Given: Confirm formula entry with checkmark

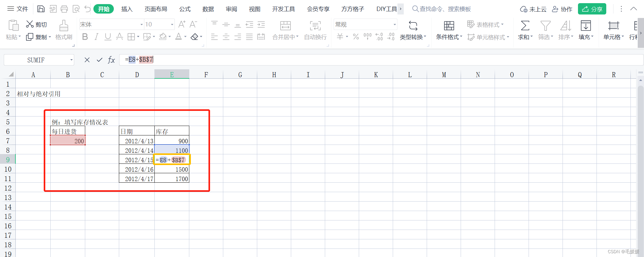Looking at the screenshot, I should 100,60.
